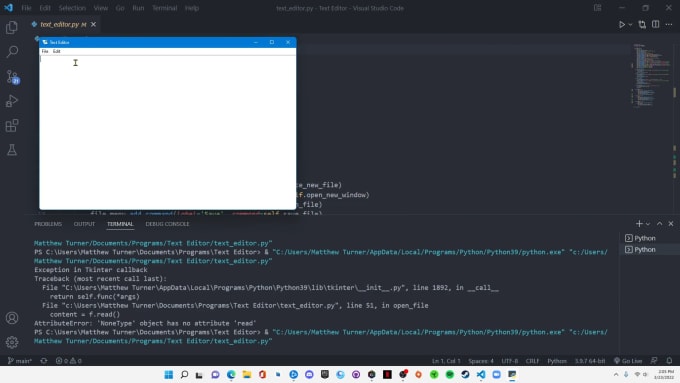The width and height of the screenshot is (680, 383).
Task: Select the text_editor.py editor tab
Action: tap(63, 24)
